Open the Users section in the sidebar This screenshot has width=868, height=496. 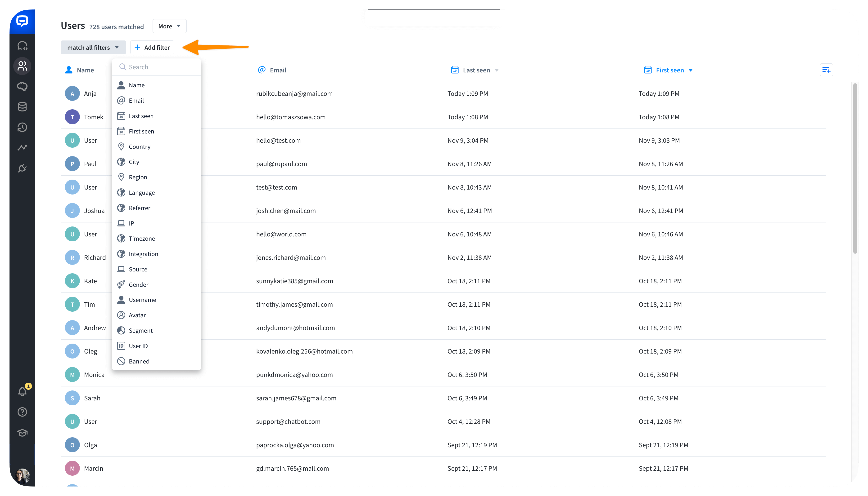pos(22,66)
